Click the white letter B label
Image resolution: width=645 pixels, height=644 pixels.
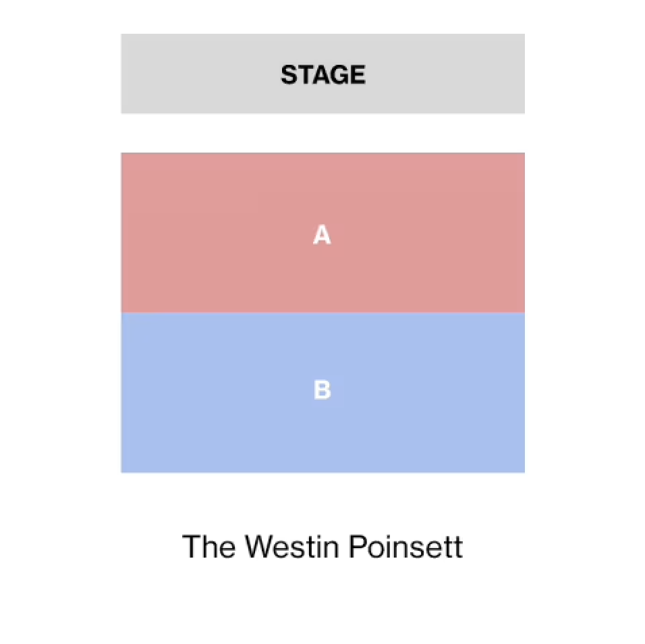[x=322, y=390]
